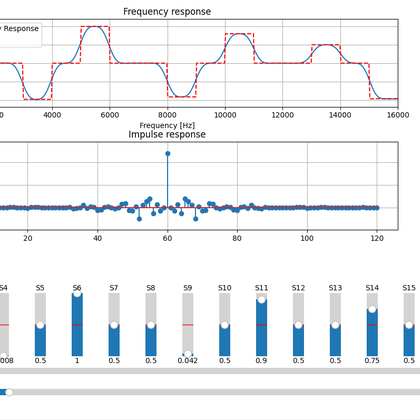Image resolution: width=420 pixels, height=420 pixels.
Task: Click the '4000' frequency tick label
Action: click(52, 115)
